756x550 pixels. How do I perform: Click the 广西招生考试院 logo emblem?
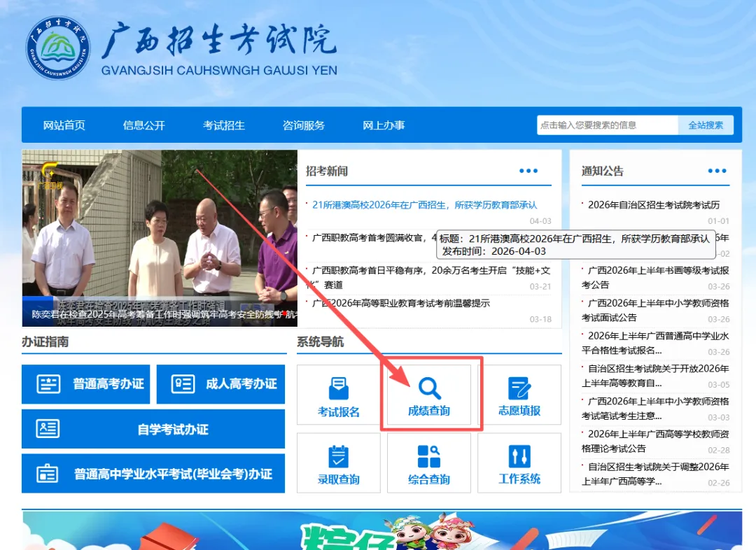59,49
